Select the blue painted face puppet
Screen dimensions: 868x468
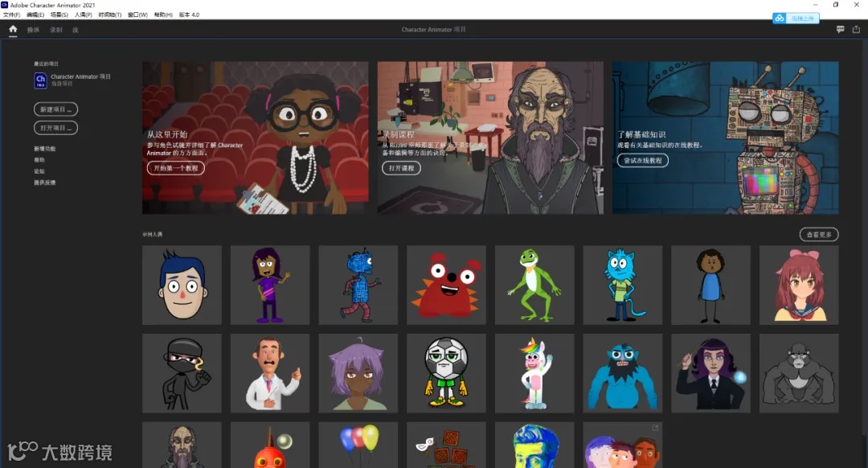534,445
